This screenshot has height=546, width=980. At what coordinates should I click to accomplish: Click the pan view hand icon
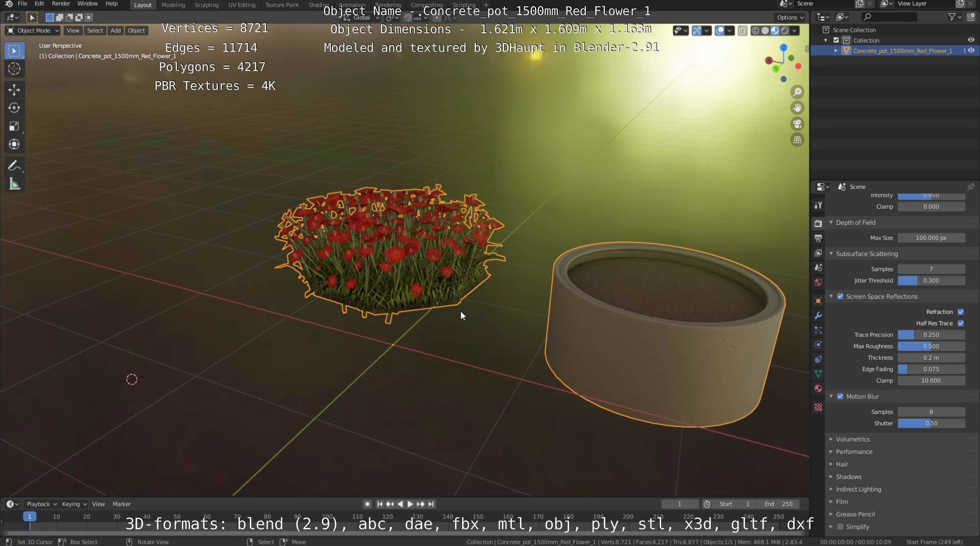[x=797, y=108]
